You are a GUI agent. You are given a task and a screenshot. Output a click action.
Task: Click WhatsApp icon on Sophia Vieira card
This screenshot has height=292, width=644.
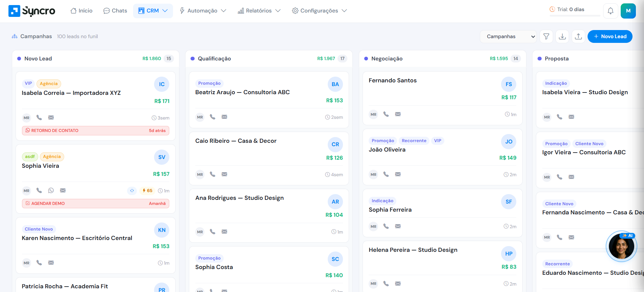click(x=51, y=190)
